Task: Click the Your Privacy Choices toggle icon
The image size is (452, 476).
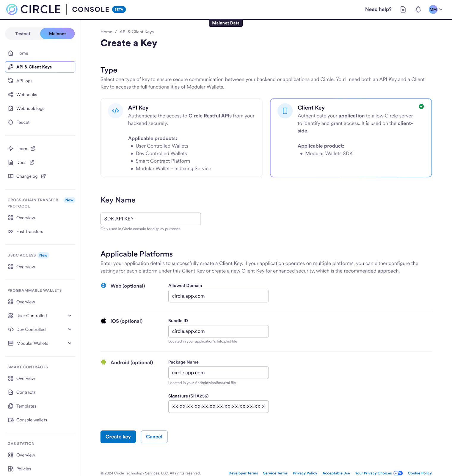Action: click(x=398, y=473)
